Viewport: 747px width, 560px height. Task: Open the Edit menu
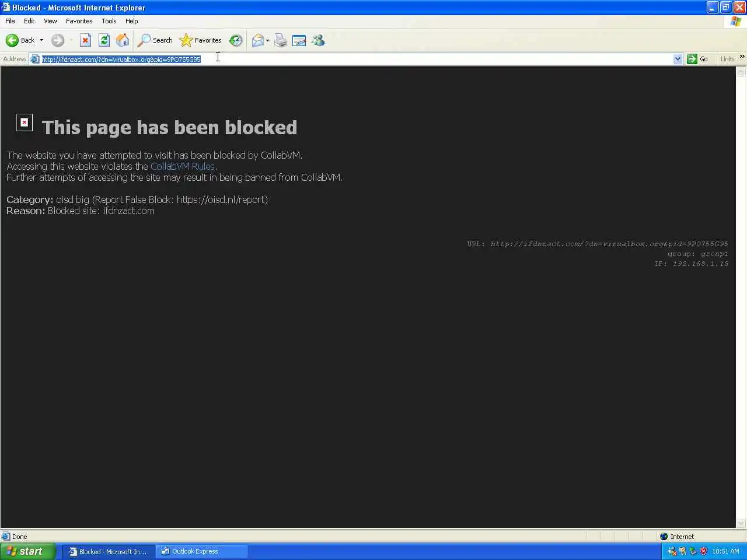coord(29,21)
